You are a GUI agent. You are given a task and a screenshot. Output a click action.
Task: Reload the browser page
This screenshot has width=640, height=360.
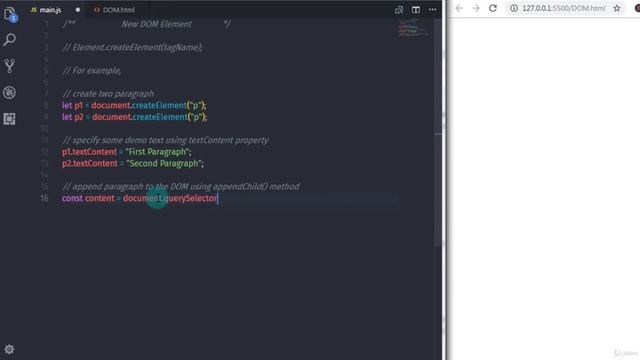tap(493, 8)
